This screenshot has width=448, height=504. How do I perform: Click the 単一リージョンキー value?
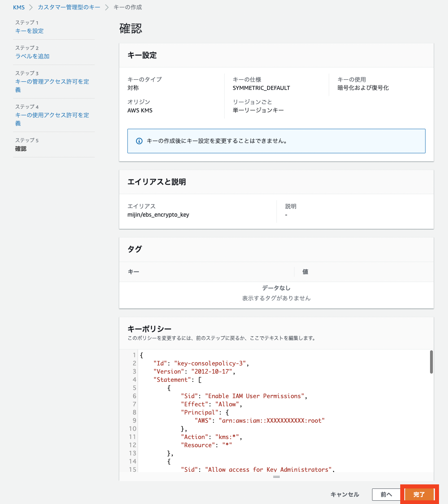point(258,110)
